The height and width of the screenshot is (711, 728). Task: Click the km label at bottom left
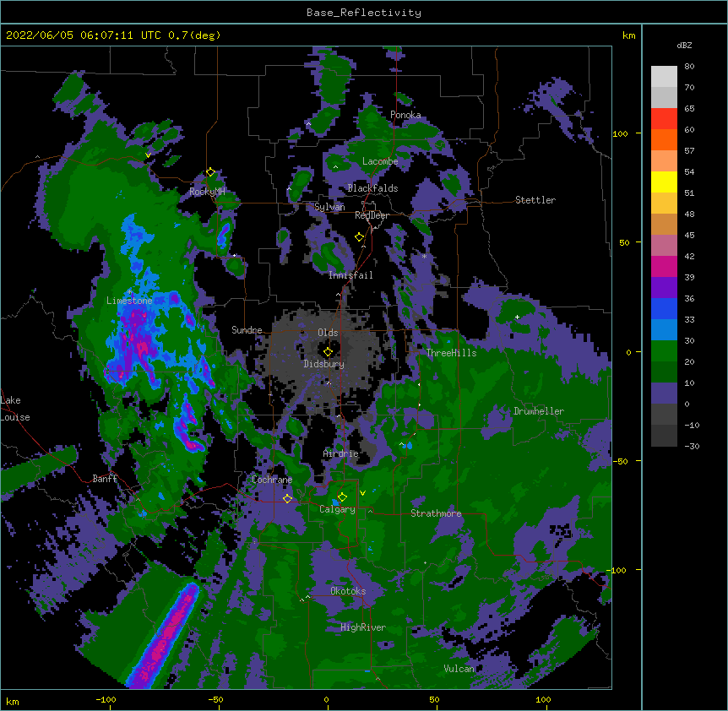pos(13,701)
